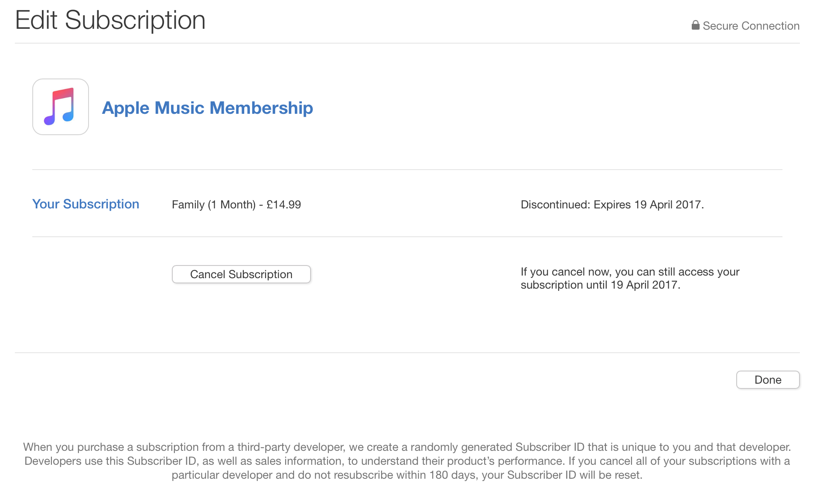
Task: Click the £14.99 price text
Action: click(x=284, y=204)
